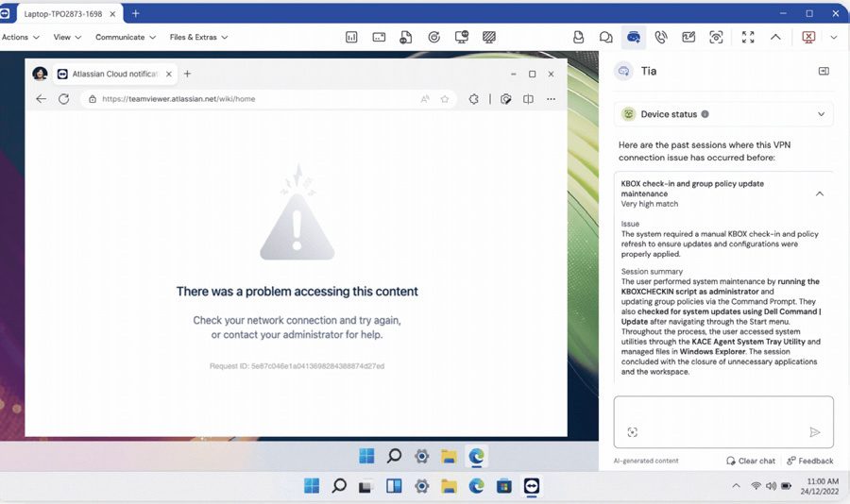Select the Atlassian Cloud notification browser tab

click(x=114, y=74)
